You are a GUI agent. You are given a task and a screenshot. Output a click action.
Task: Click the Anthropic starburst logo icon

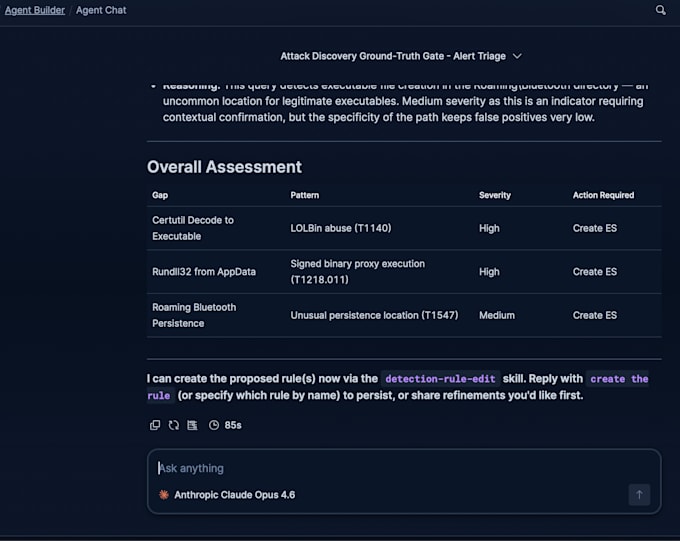point(163,495)
